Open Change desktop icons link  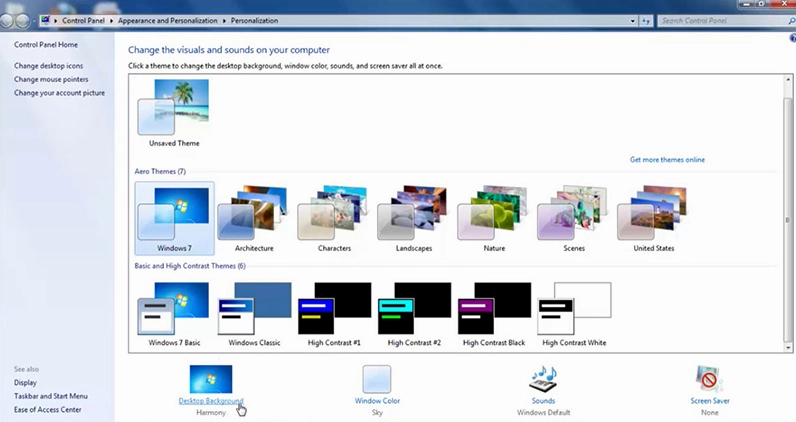pos(49,66)
